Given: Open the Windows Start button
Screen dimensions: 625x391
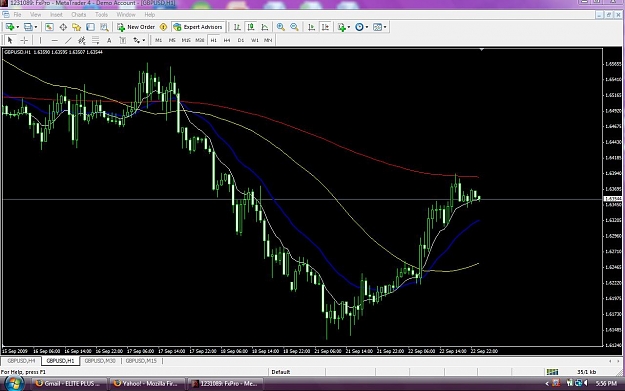Looking at the screenshot, I should [14, 383].
